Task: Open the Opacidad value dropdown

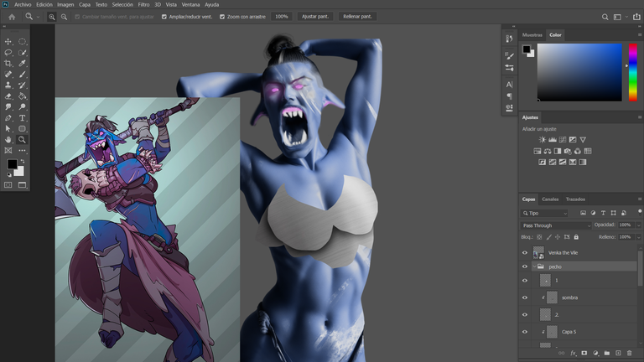Action: [x=638, y=225]
